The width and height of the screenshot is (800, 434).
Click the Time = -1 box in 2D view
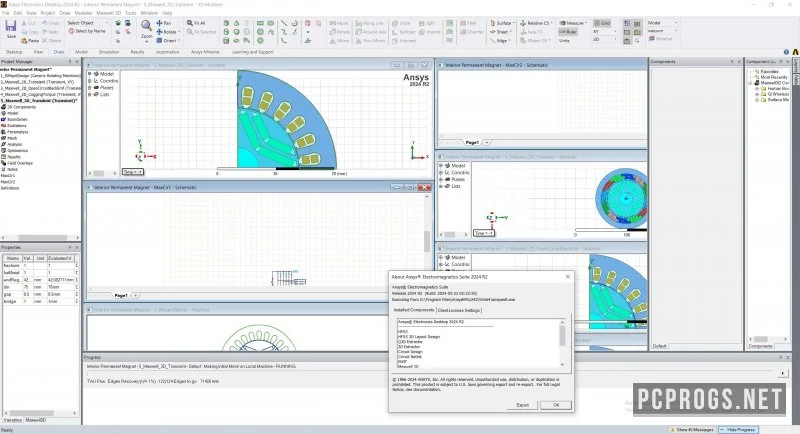(133, 172)
